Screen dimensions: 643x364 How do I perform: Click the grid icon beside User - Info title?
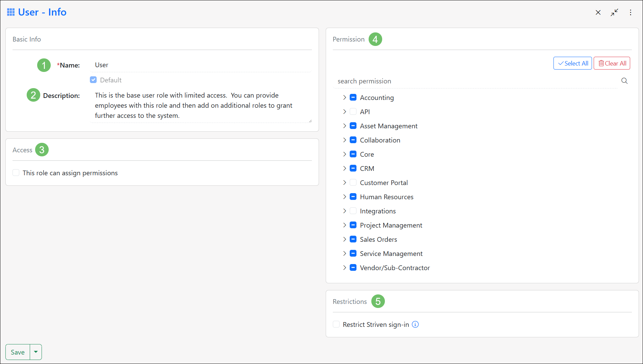point(10,11)
